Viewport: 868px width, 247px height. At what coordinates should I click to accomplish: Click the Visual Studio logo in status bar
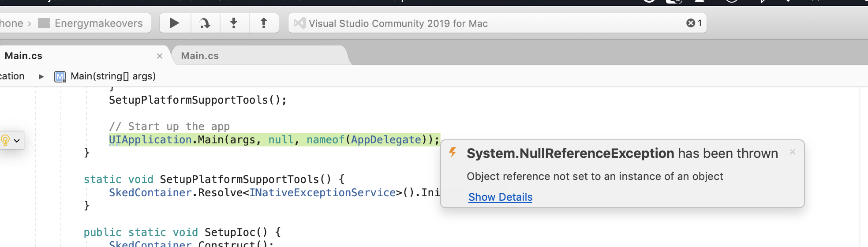[299, 23]
